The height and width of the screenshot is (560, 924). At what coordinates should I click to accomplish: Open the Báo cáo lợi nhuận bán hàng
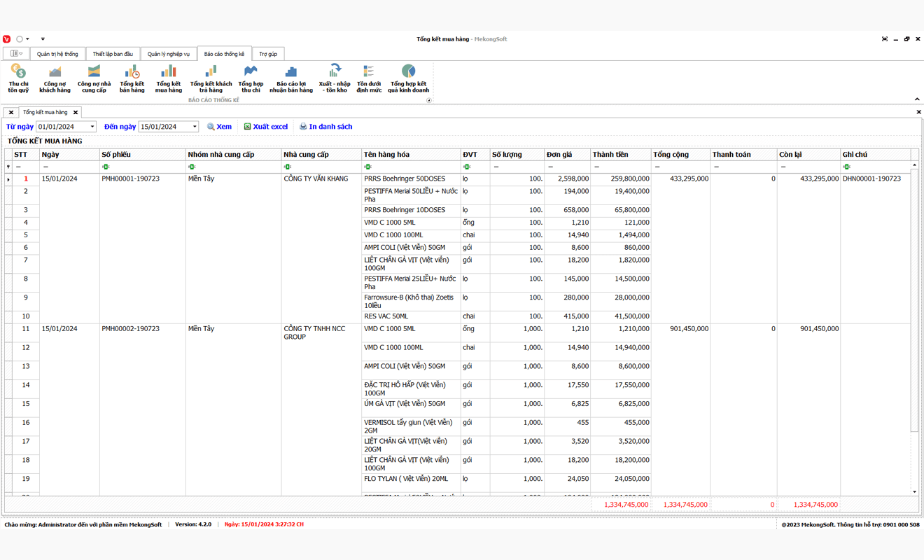click(x=291, y=78)
